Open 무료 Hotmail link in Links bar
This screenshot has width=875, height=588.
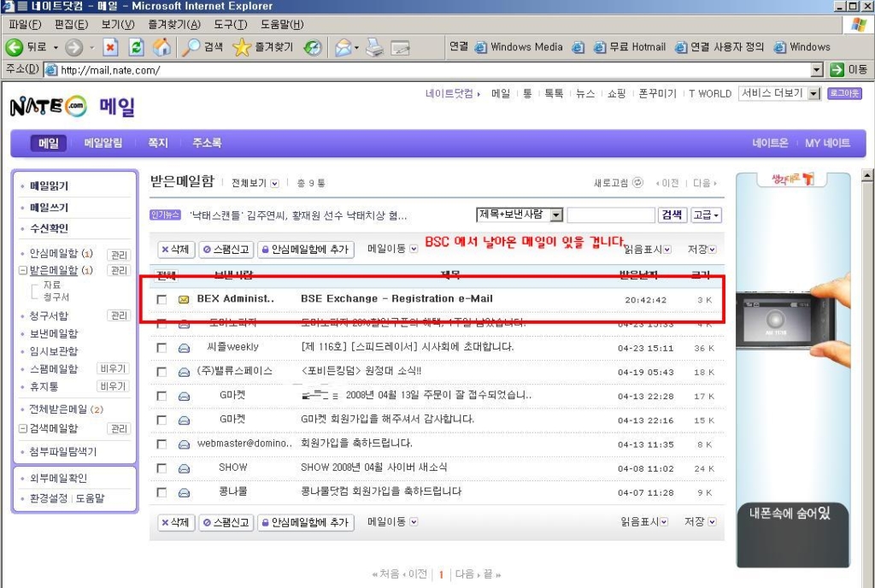click(x=630, y=47)
